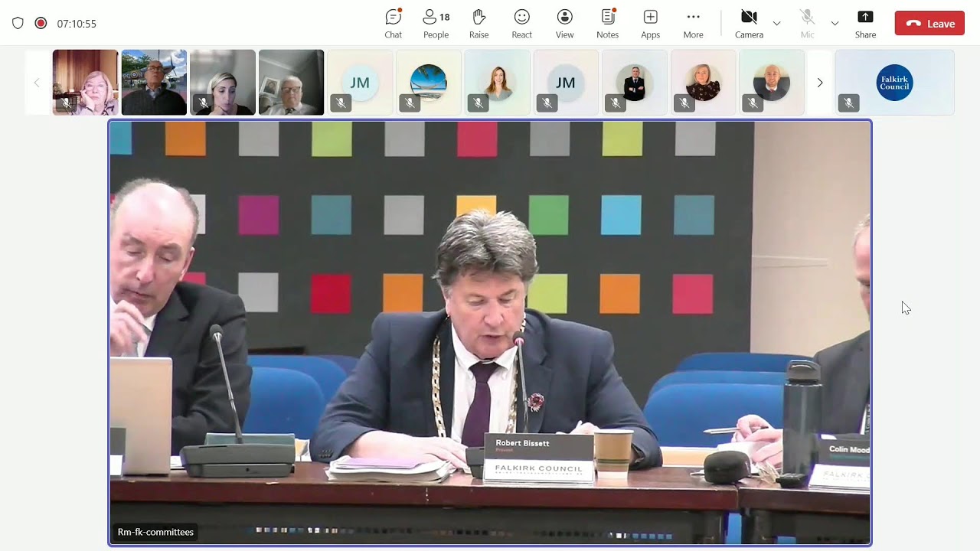Select the elderly man grey video tile

tap(291, 83)
